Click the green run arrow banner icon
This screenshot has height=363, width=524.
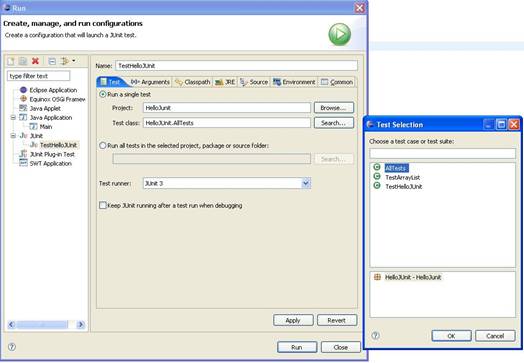click(x=340, y=34)
